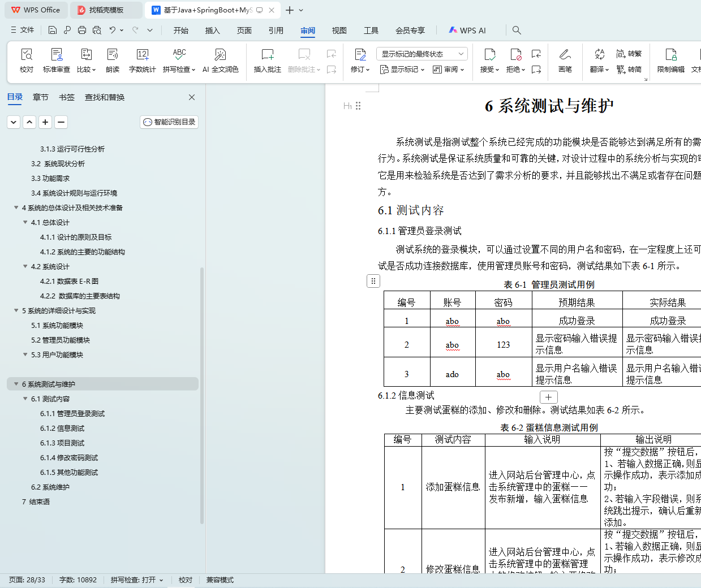Collapse 6.1 测试内容 outline node
This screenshot has width=701, height=588.
[x=25, y=399]
